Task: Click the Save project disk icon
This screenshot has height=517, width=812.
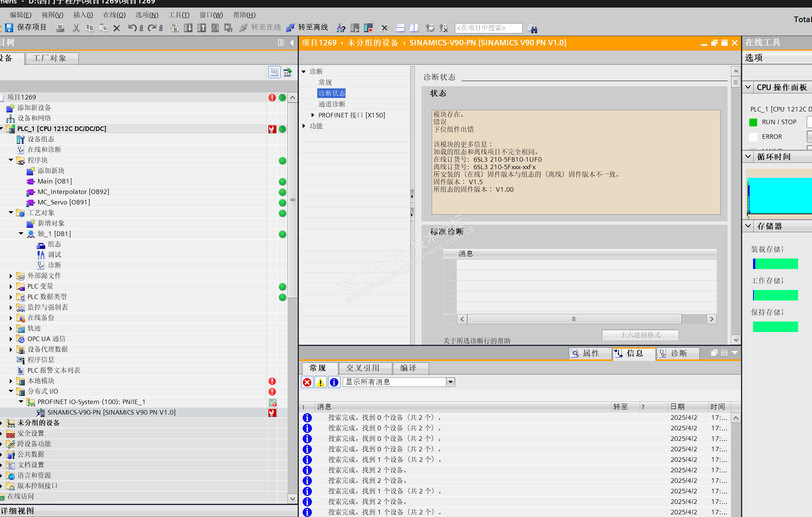Action: tap(9, 28)
